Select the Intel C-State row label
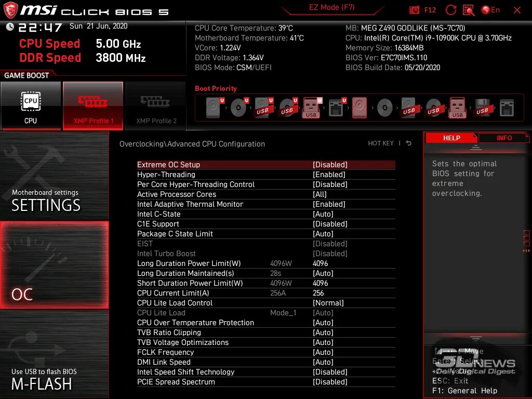Screen dimensions: 532x399 tap(159, 214)
